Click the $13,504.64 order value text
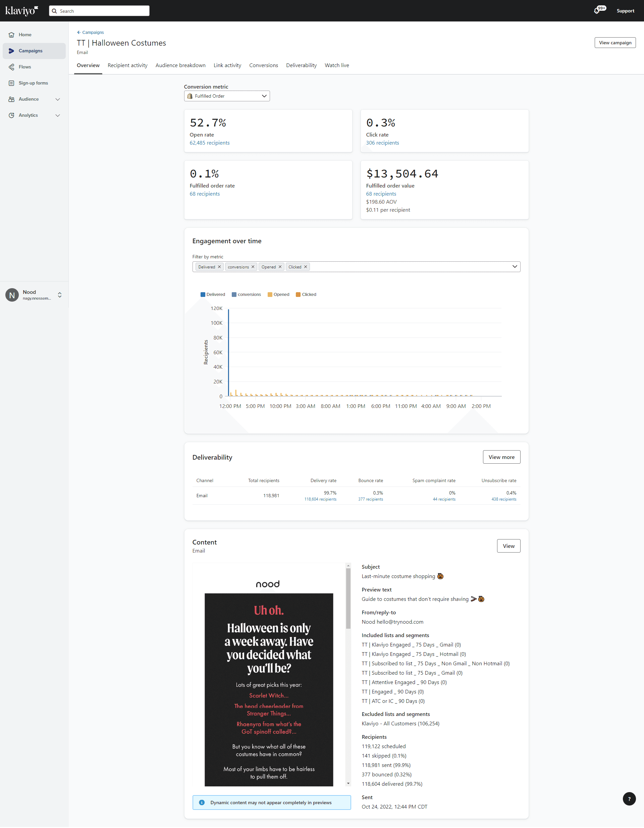This screenshot has height=828, width=644. [x=402, y=174]
